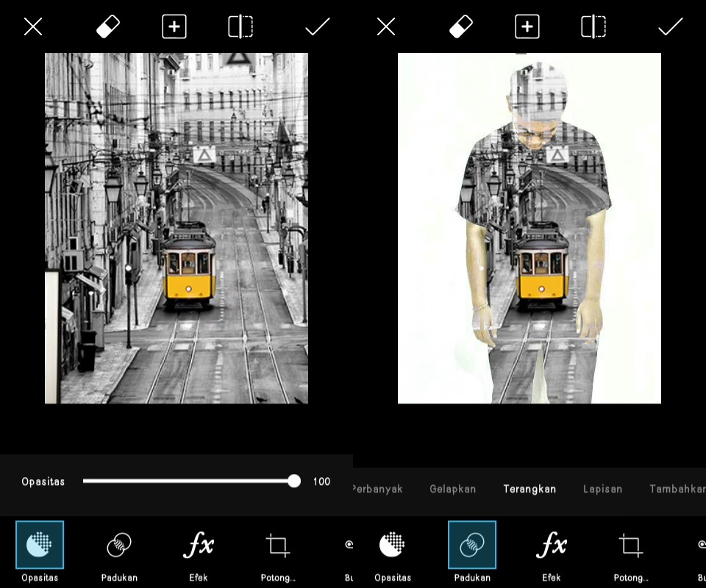Select the Opasitas tool in left screen
This screenshot has height=588, width=706.
pos(40,552)
